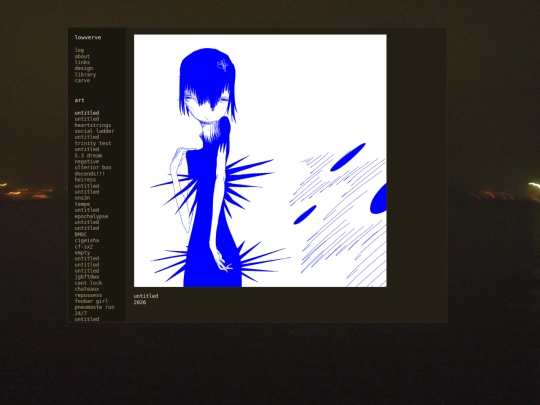Click the art section heading

pyautogui.click(x=79, y=100)
